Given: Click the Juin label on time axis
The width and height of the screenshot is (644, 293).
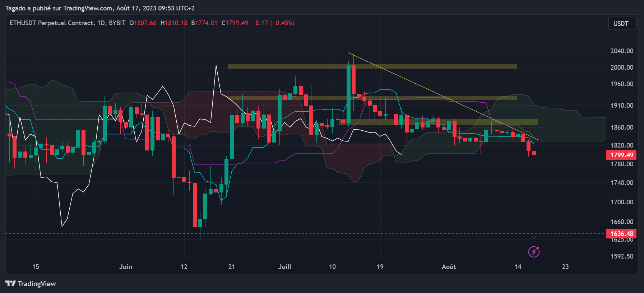Looking at the screenshot, I should (x=126, y=267).
